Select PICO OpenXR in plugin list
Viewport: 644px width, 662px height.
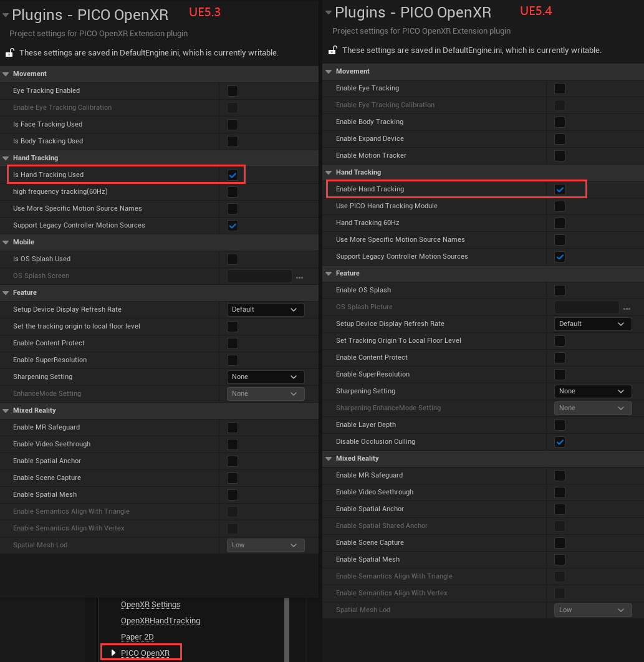tap(145, 653)
